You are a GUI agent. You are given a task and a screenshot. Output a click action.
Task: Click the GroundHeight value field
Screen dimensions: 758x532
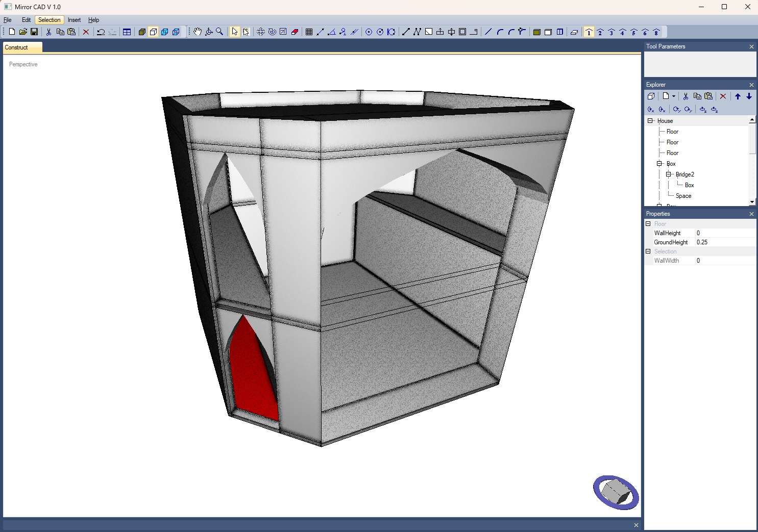coord(725,242)
